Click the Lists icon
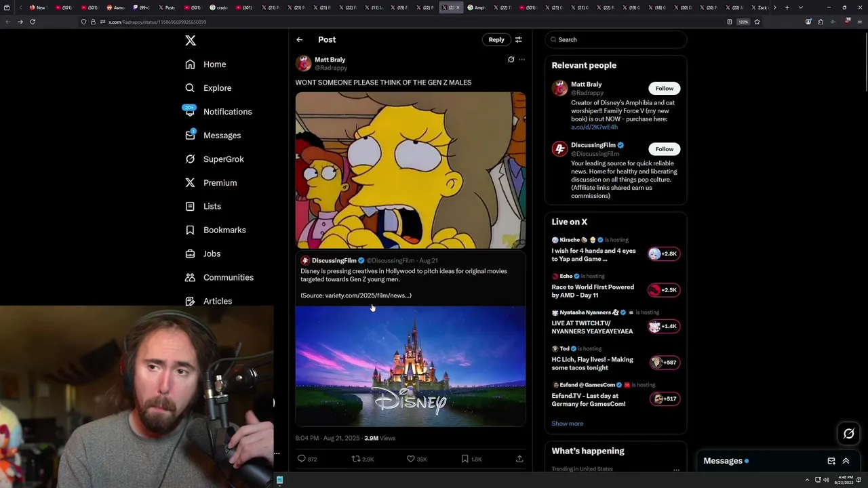The height and width of the screenshot is (488, 868). [x=191, y=206]
